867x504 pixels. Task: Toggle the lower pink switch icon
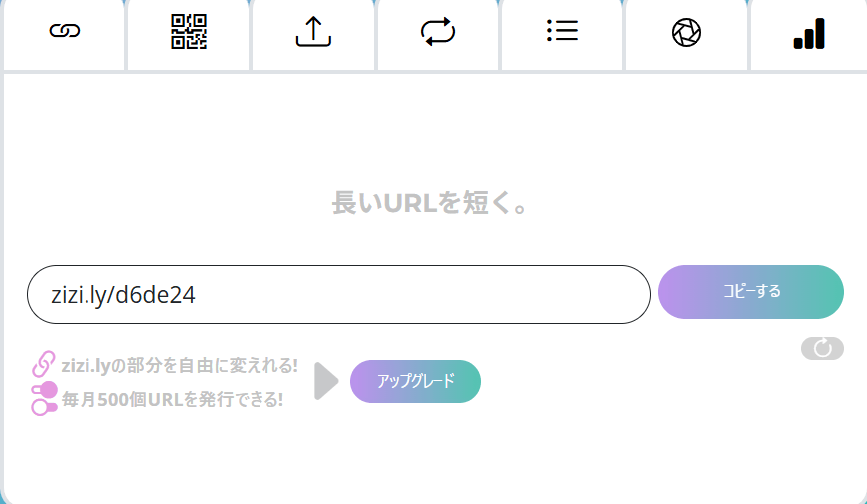(x=44, y=408)
